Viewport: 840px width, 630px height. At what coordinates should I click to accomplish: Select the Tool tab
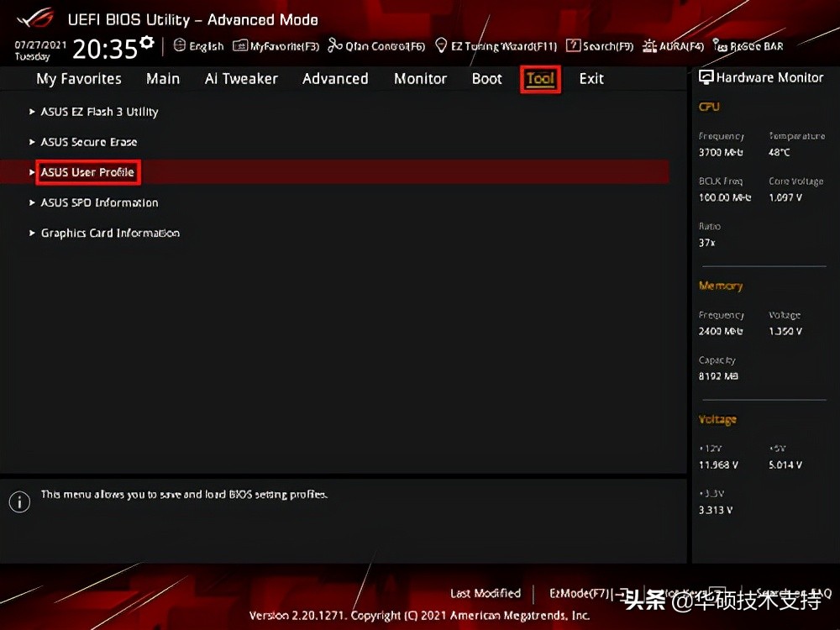(540, 79)
